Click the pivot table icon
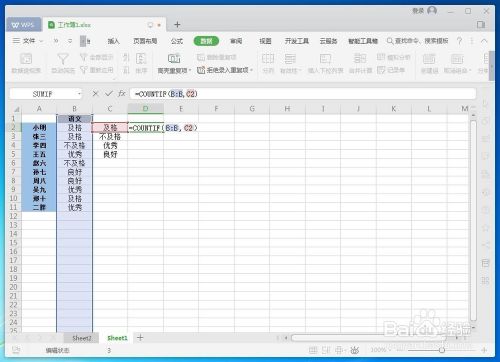This screenshot has height=362, width=500. [x=26, y=59]
